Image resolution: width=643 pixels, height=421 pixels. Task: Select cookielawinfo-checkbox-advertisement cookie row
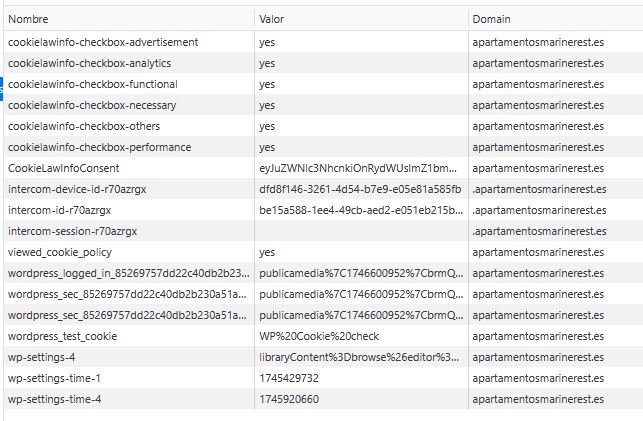(323, 42)
